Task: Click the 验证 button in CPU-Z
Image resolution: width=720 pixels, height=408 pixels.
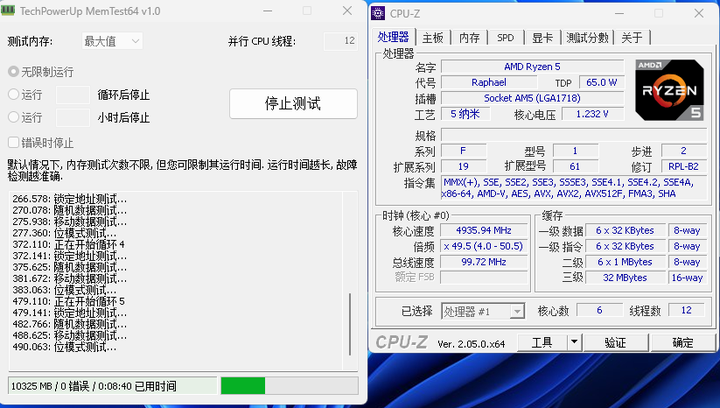Action: [615, 342]
